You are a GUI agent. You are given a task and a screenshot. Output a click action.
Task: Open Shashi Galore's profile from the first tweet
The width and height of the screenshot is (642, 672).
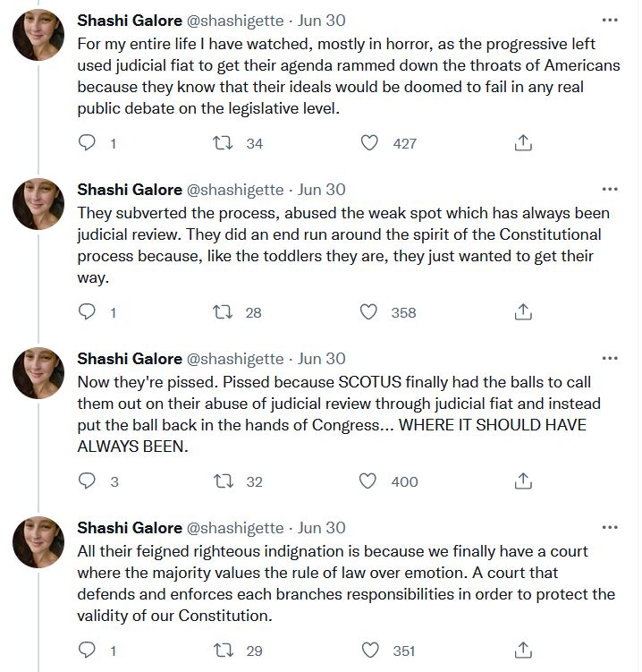click(130, 21)
